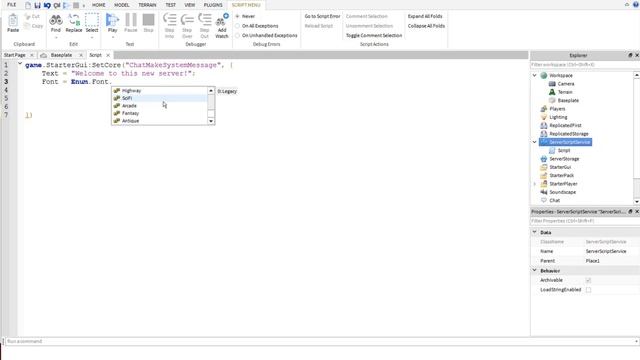Image resolution: width=640 pixels, height=360 pixels.
Task: Switch to the MODEL ribbon tab
Action: pyautogui.click(x=121, y=5)
